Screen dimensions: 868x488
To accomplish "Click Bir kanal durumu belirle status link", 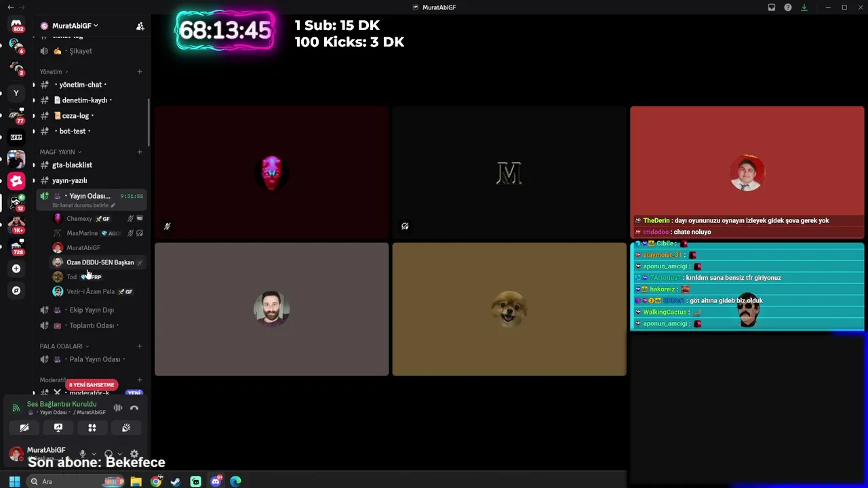I will [83, 205].
